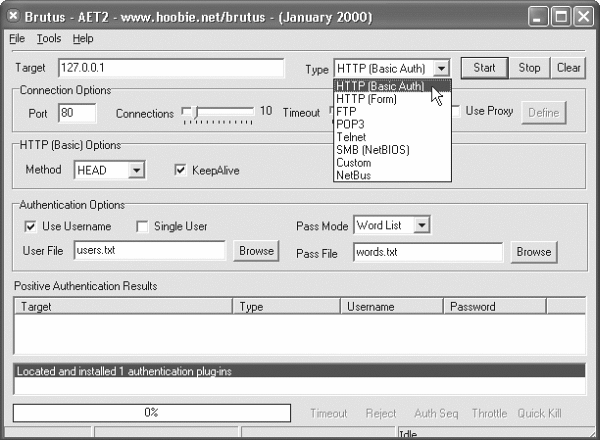This screenshot has height=440, width=600.
Task: Choose SMB (NetBIOS) in the Type list
Action: coord(372,150)
